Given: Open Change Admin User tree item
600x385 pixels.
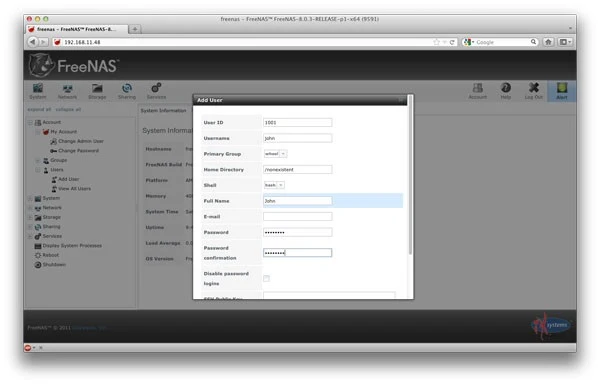Looking at the screenshot, I should coord(77,141).
